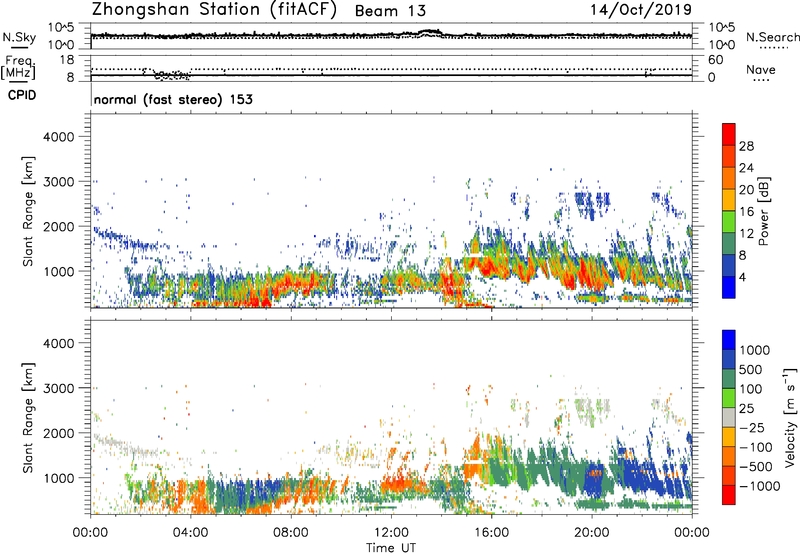The image size is (800, 554).
Task: Click the "Slant Range [km]" label of velocity panel
Action: tap(28, 418)
